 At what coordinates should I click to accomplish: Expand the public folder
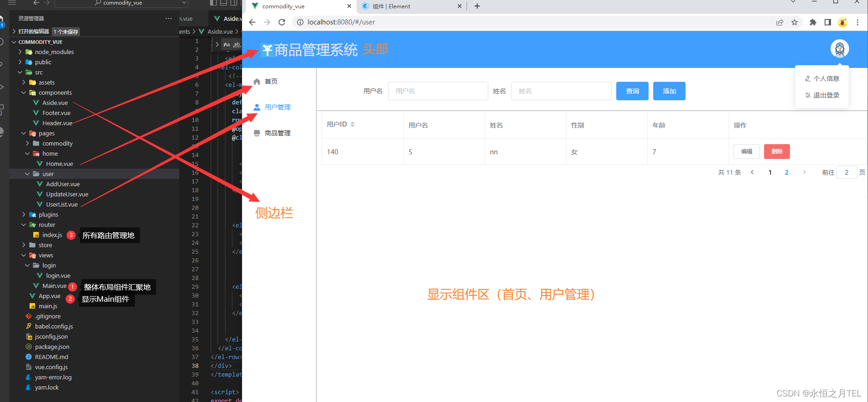[20, 62]
